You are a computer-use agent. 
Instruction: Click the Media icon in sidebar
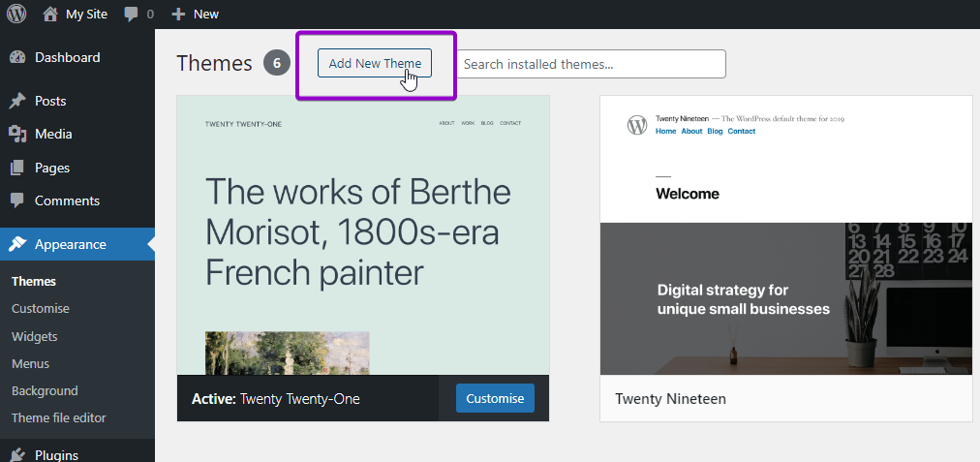tap(17, 135)
